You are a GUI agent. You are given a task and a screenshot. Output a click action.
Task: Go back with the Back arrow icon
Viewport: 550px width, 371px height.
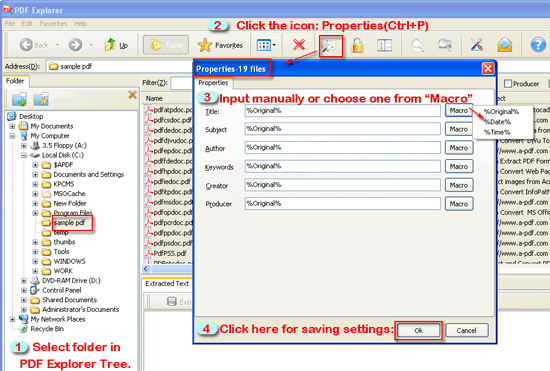(x=26, y=45)
